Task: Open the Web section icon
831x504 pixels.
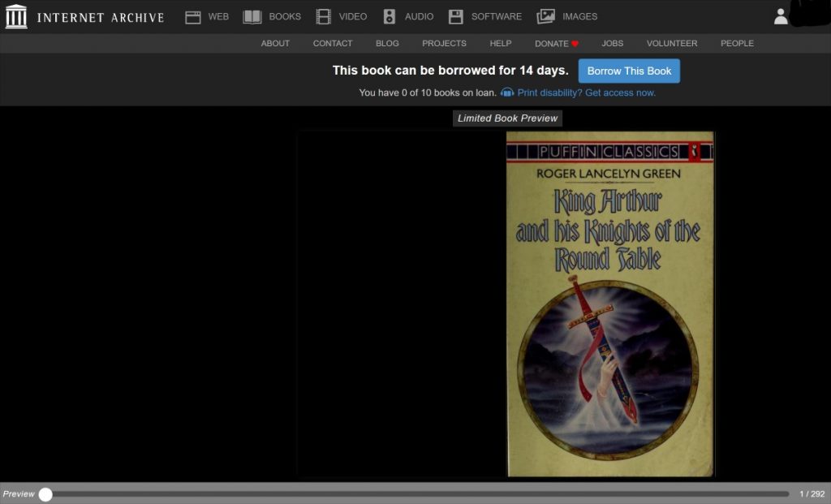Action: coord(193,17)
